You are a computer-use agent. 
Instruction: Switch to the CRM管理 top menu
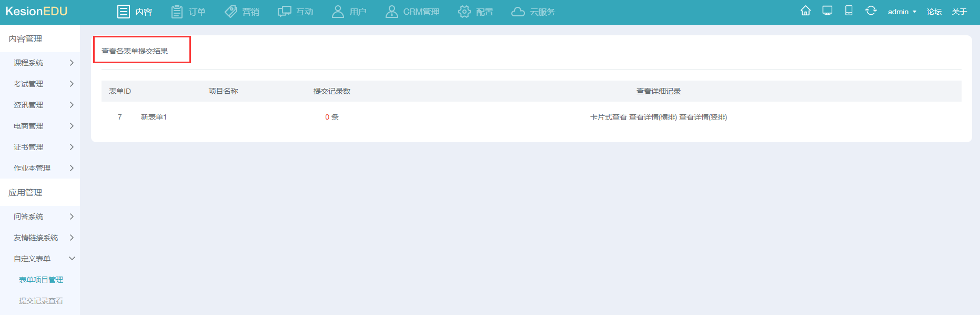(x=412, y=12)
